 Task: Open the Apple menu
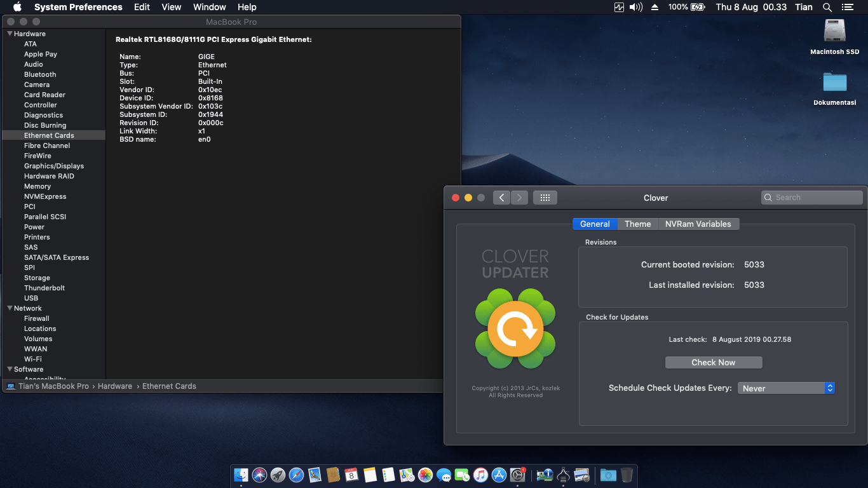(x=17, y=7)
